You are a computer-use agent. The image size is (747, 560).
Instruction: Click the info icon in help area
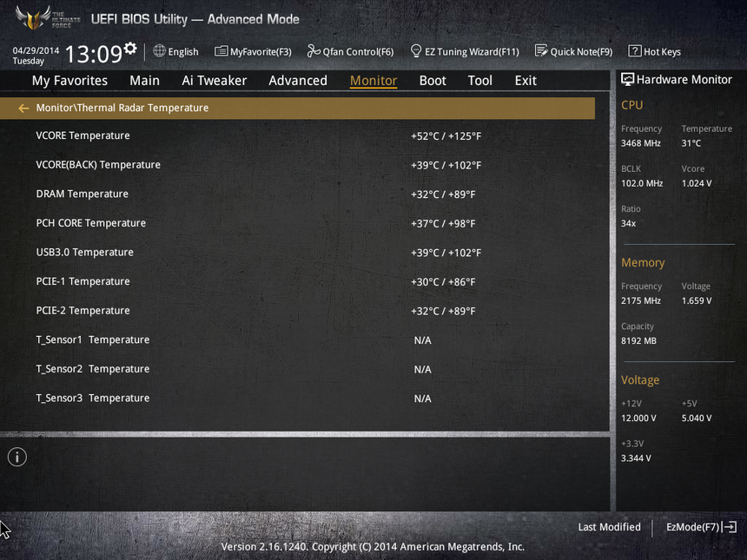(x=17, y=457)
